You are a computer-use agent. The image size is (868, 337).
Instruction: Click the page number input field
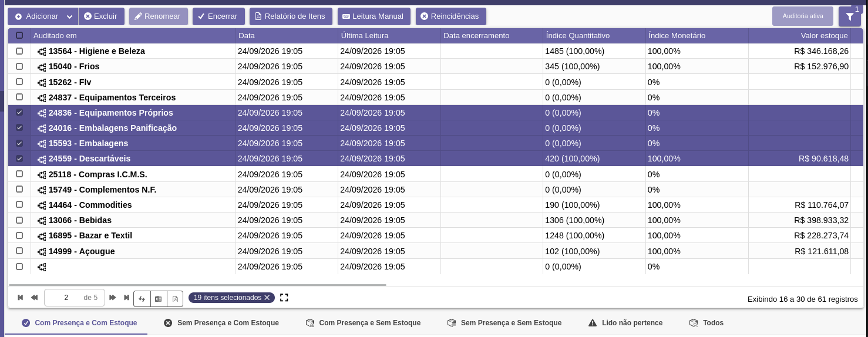(66, 298)
